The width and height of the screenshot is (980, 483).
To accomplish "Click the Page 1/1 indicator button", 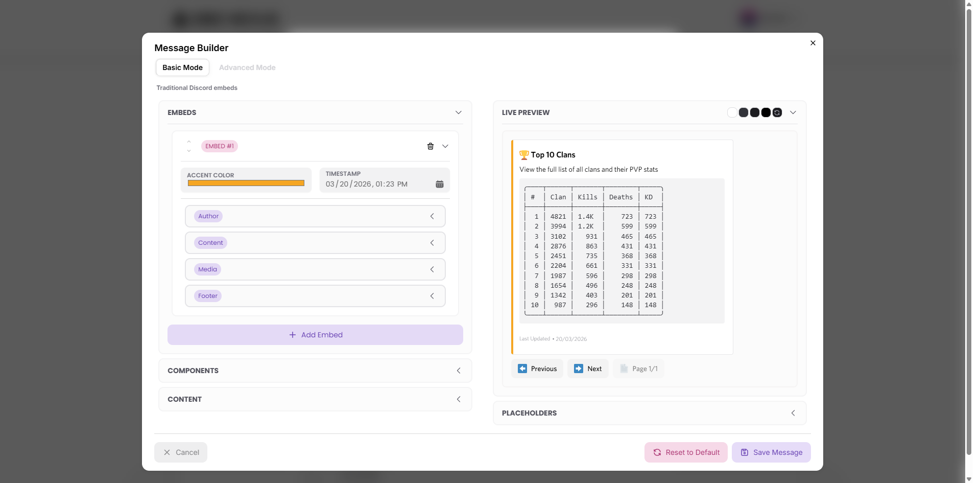I will 638,369.
